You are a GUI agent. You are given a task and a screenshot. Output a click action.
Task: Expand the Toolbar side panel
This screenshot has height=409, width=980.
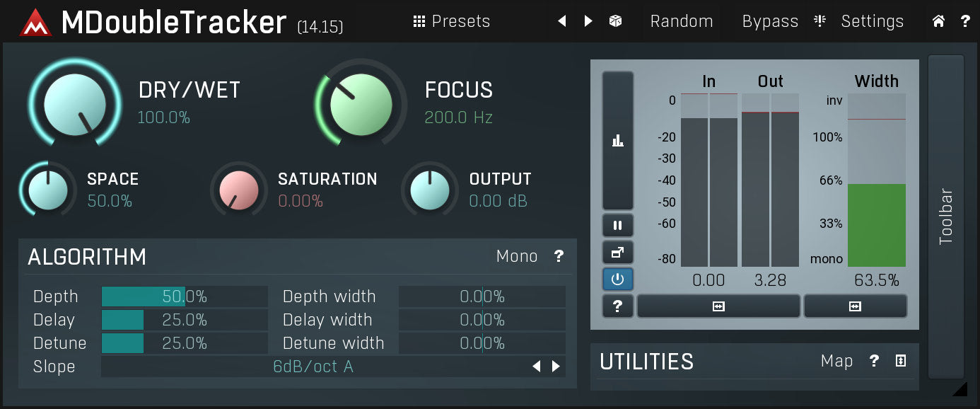click(946, 216)
